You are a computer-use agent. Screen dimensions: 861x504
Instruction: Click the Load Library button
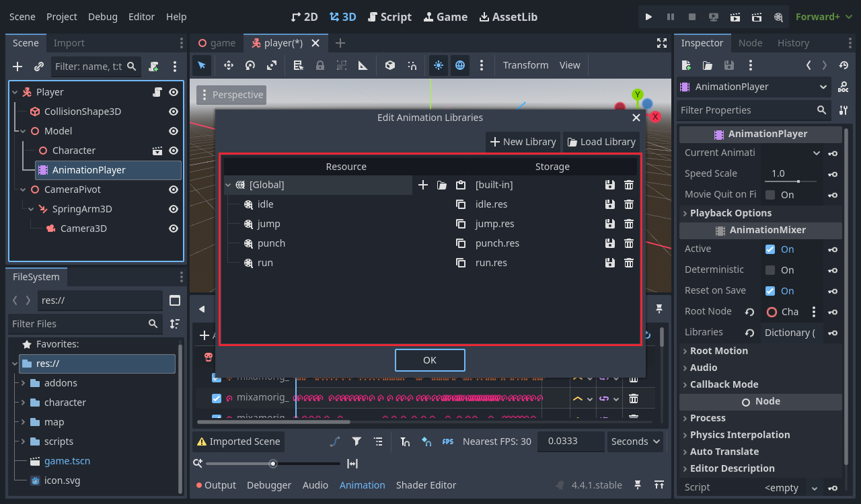(x=601, y=142)
